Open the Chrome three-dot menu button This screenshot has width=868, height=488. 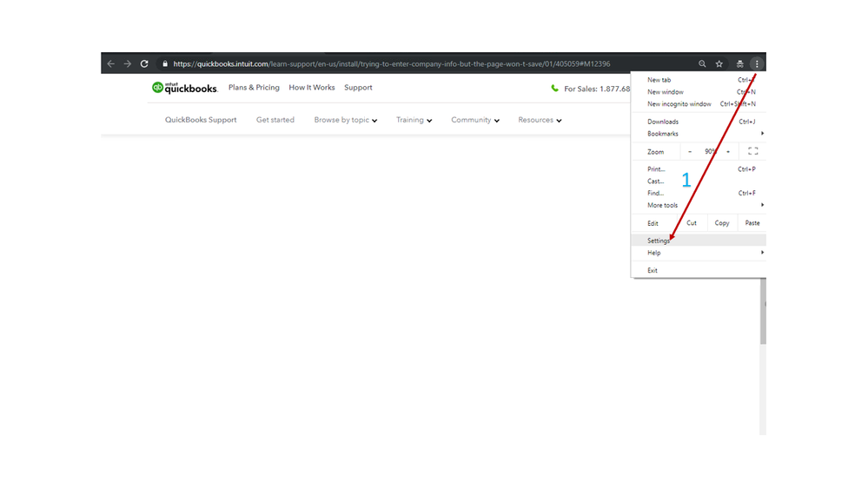(757, 63)
